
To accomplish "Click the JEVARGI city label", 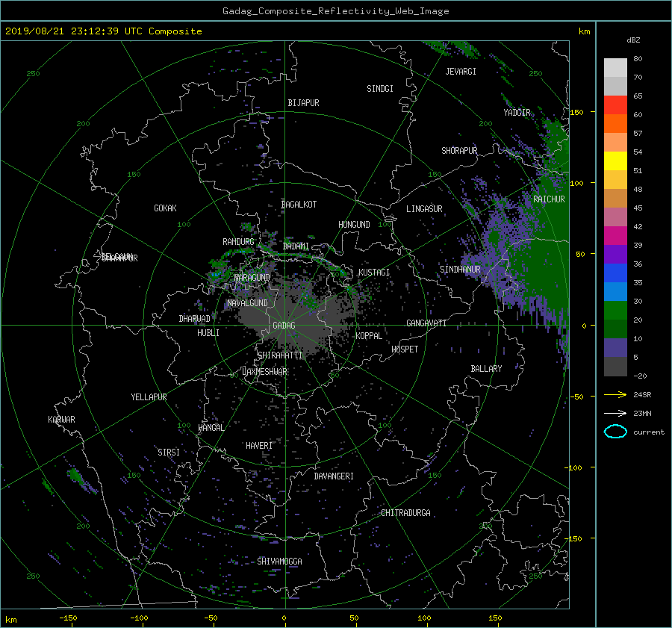I will [461, 72].
